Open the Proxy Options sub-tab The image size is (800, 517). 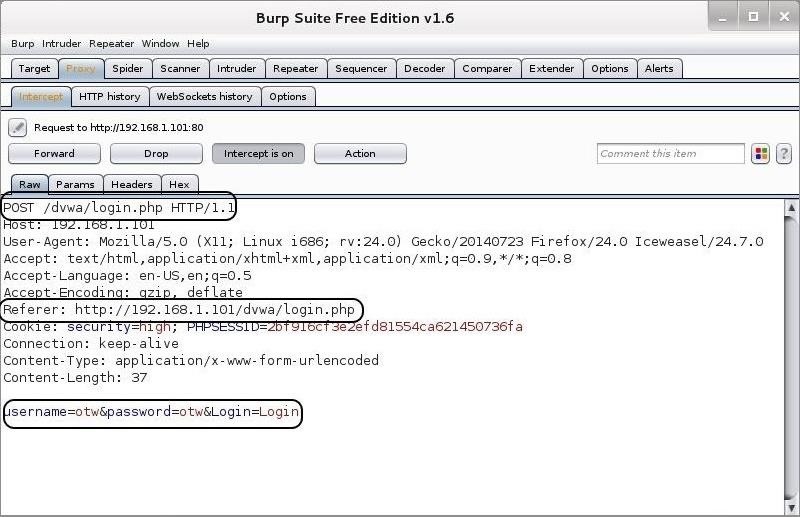(x=288, y=96)
